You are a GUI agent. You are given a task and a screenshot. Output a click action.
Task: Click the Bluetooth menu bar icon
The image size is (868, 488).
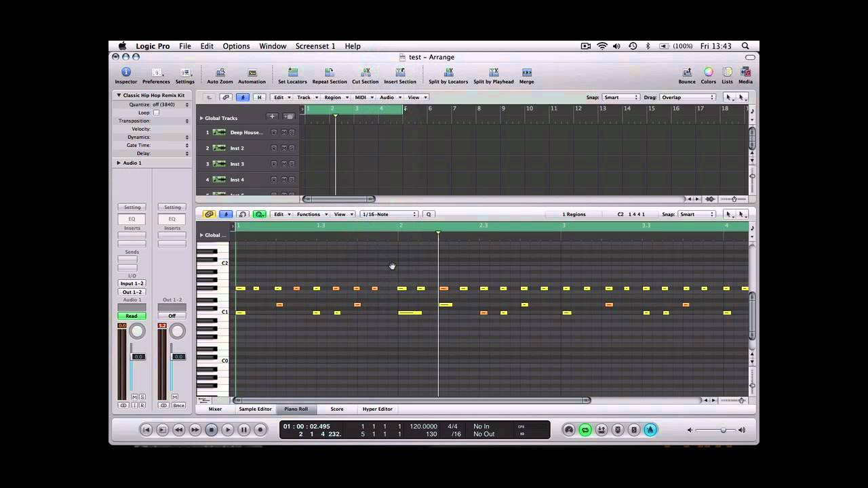(x=648, y=46)
